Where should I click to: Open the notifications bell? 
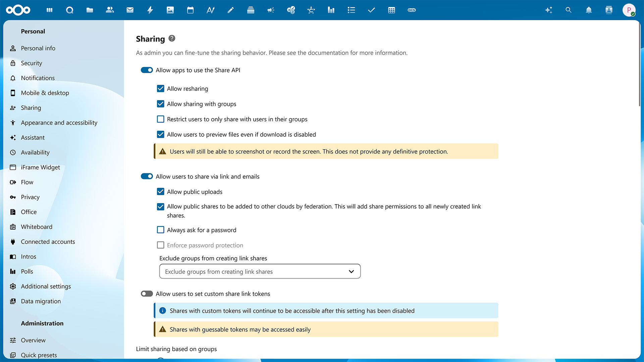(589, 10)
